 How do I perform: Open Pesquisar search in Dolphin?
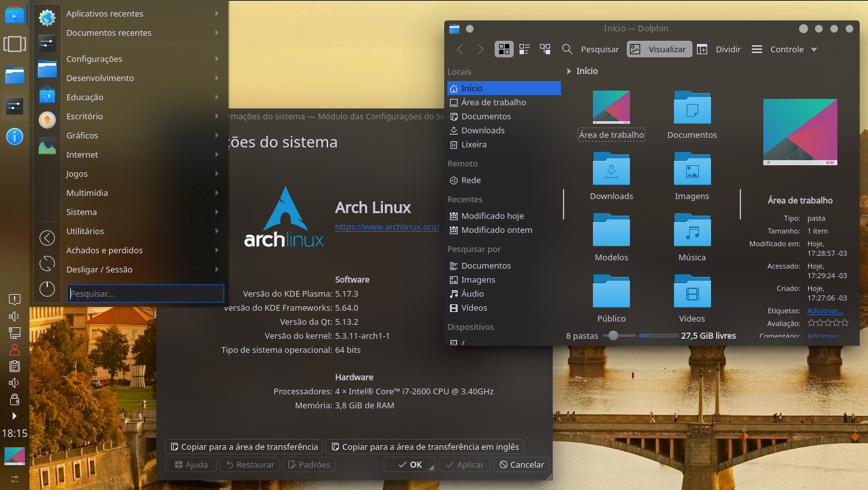590,49
